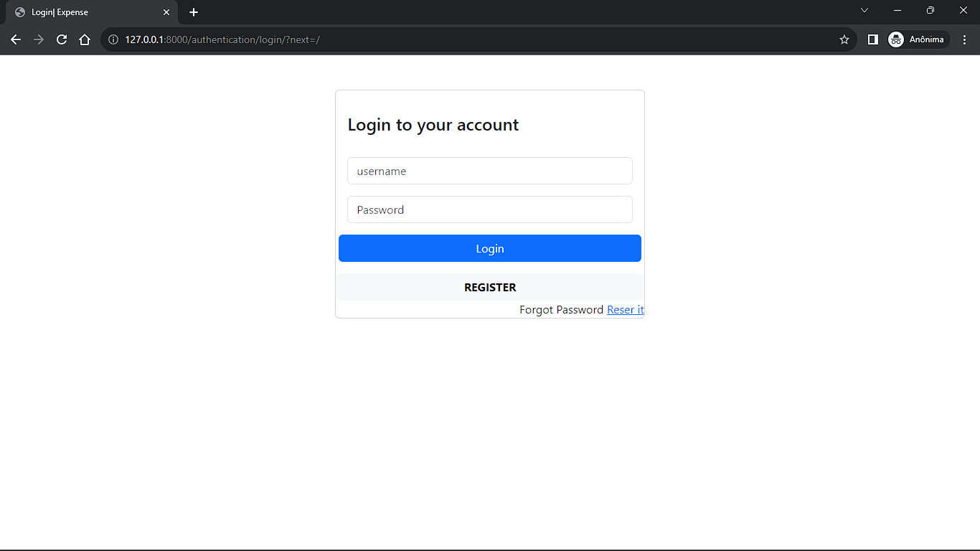The height and width of the screenshot is (551, 980).
Task: Close the Login| Expense tab
Action: coord(166,12)
